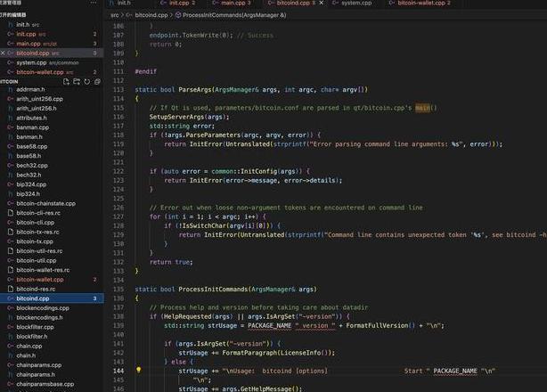Open bech32.cpp from the file tree
547x392 pixels.
(x=52, y=166)
